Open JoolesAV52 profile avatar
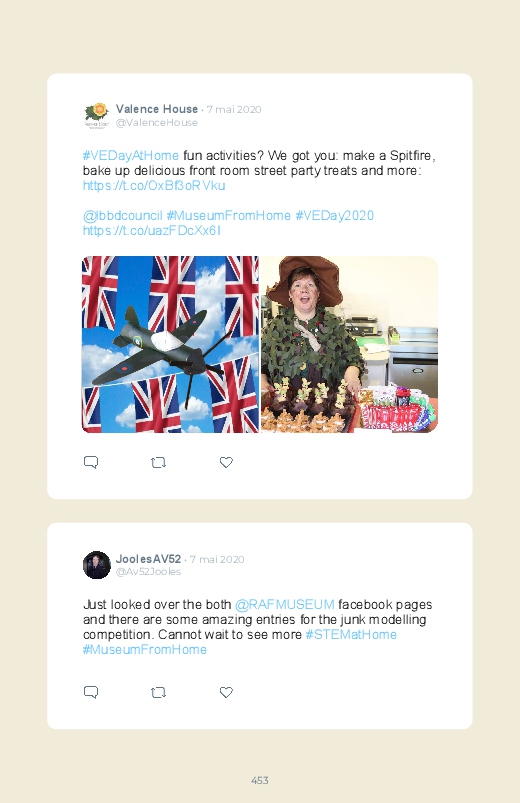 click(x=97, y=565)
